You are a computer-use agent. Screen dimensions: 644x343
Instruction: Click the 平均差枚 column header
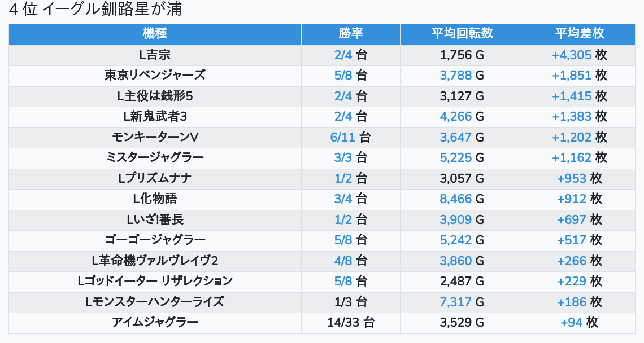coord(579,34)
